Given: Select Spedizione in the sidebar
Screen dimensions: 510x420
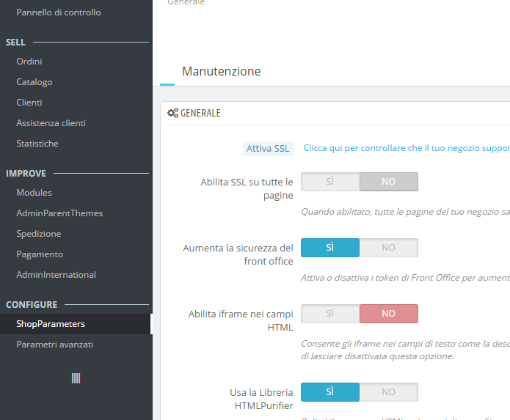Looking at the screenshot, I should coord(39,234).
